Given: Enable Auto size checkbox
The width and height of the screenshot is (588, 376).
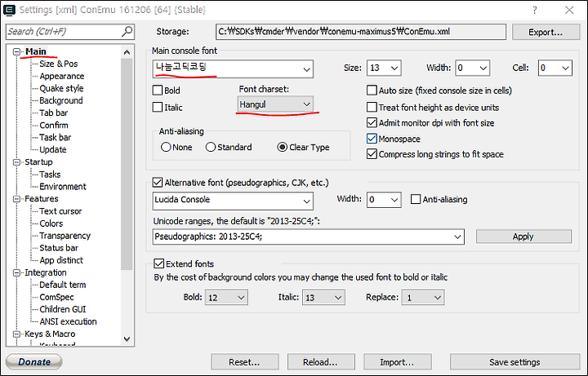Looking at the screenshot, I should 372,91.
